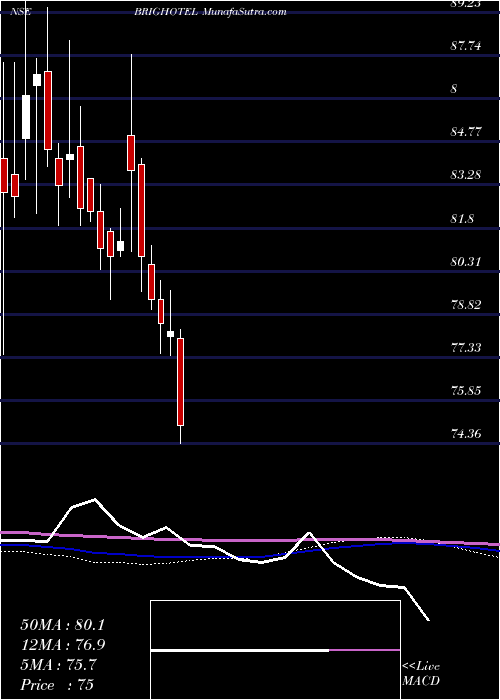Viewport: 500px width, 700px height.
Task: Click the 12MA : 76.9 value
Action: click(x=63, y=645)
